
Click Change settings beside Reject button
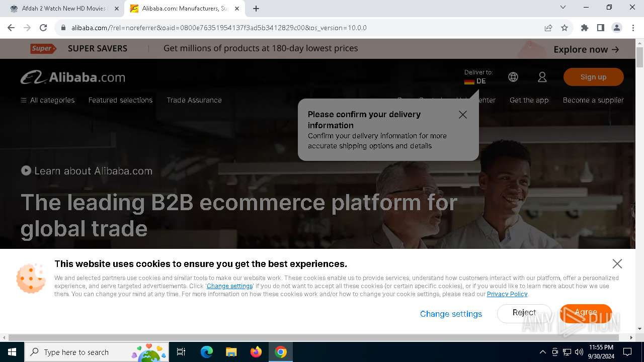point(451,314)
